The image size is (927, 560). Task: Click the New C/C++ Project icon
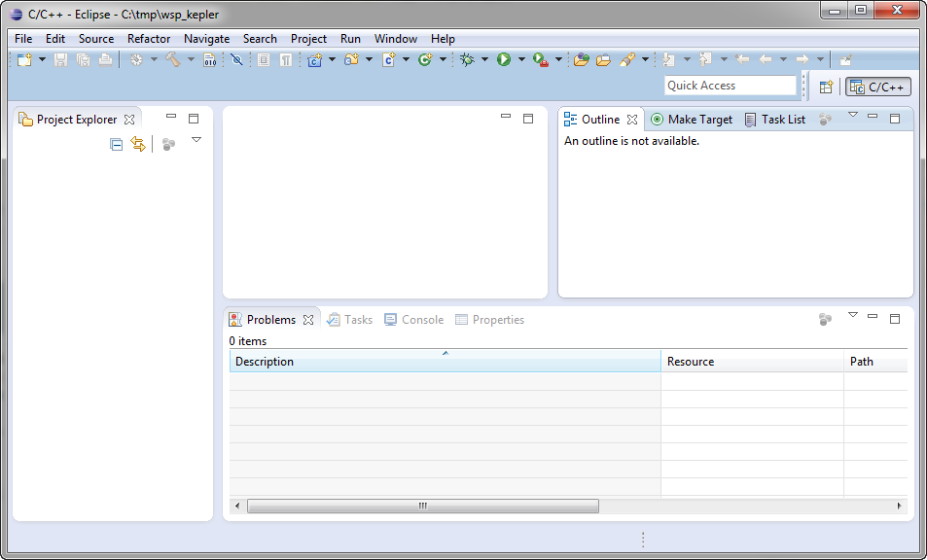tap(314, 60)
